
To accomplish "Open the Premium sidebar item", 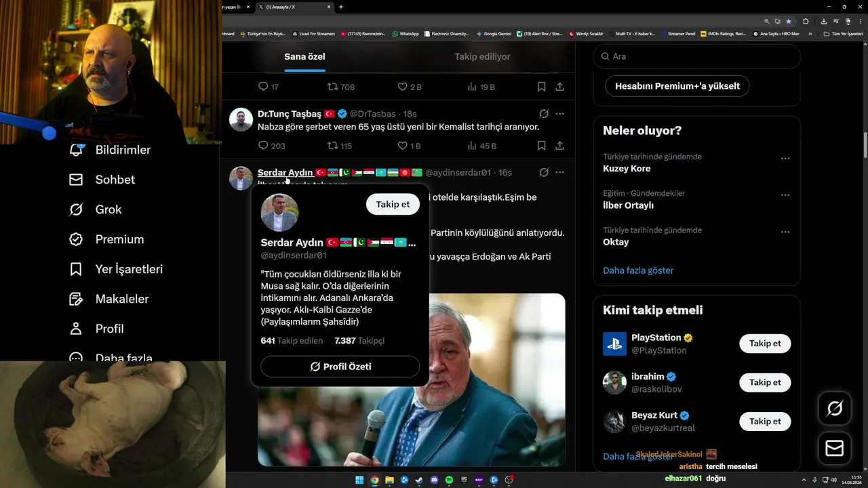I will (106, 239).
